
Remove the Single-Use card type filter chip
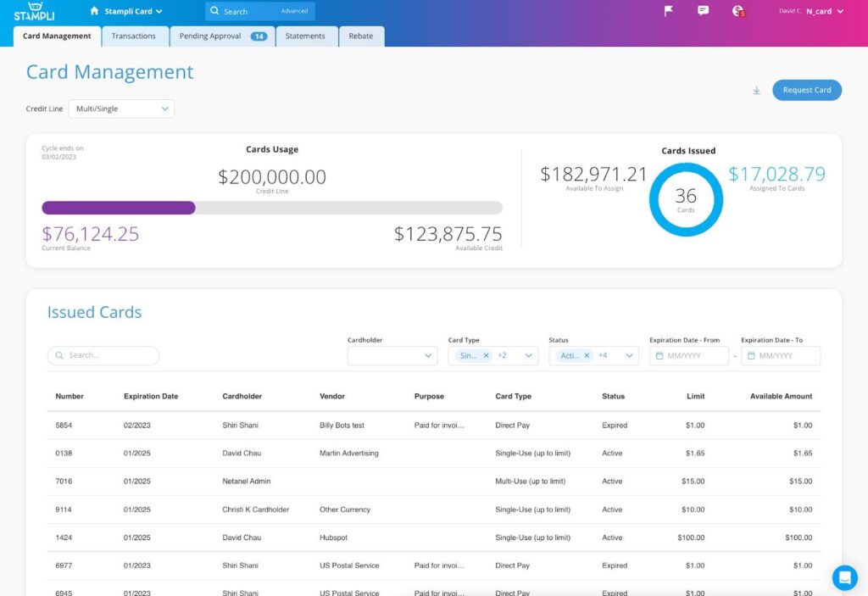click(486, 355)
